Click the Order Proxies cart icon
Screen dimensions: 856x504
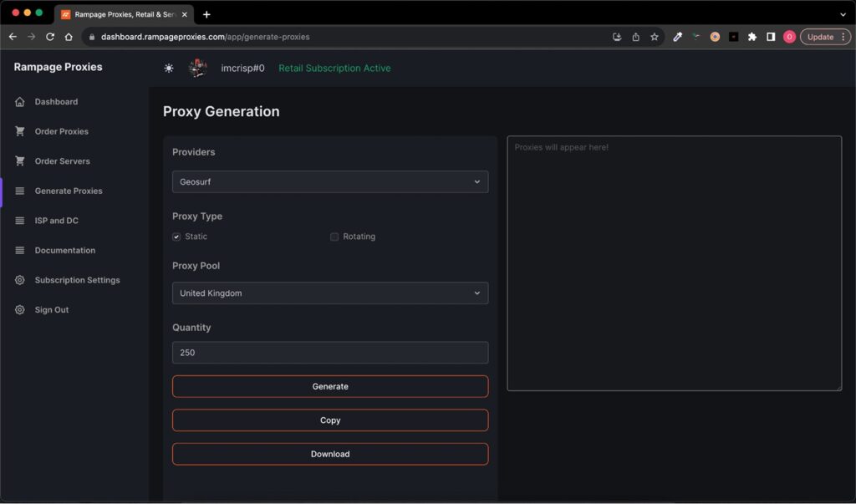click(x=20, y=131)
